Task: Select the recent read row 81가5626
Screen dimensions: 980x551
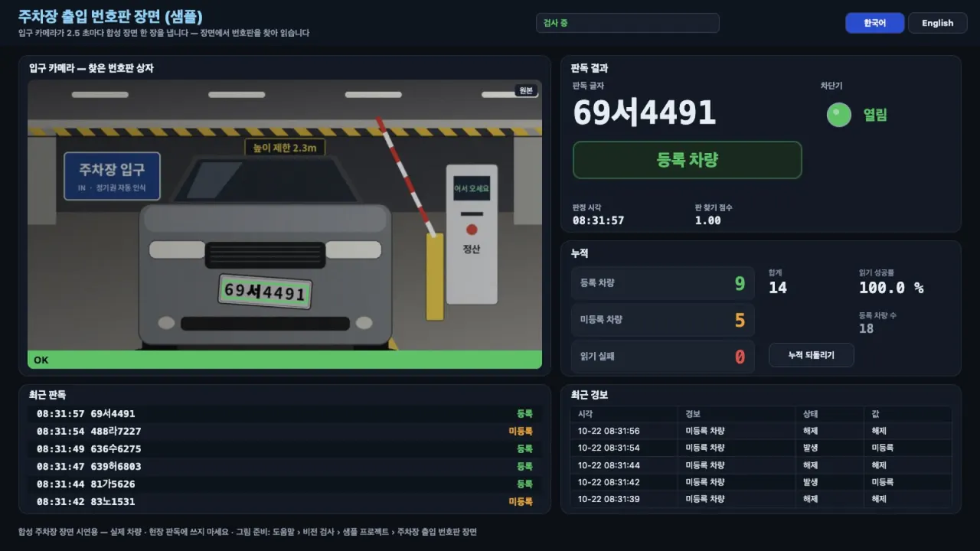Action: click(x=285, y=484)
